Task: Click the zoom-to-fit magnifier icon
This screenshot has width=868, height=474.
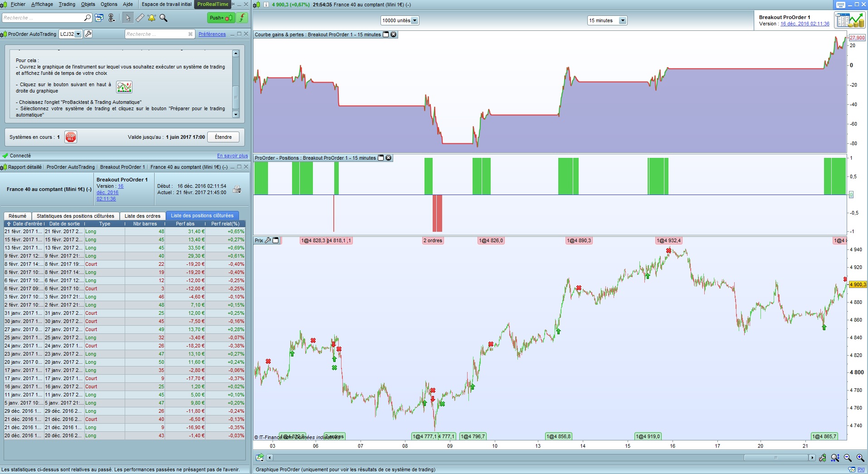Action: tap(835, 458)
